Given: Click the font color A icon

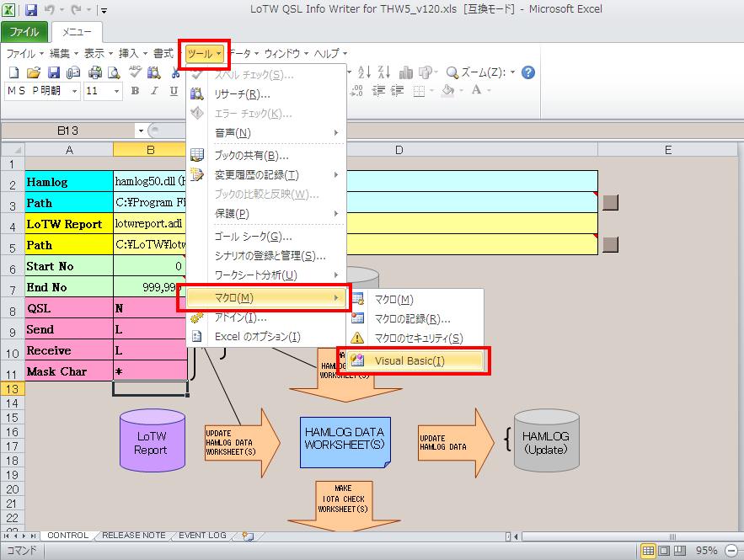Looking at the screenshot, I should (x=476, y=90).
